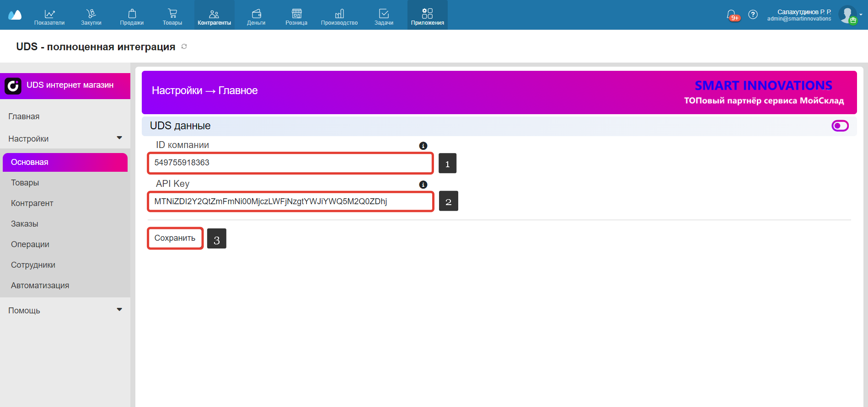Click the admin@smartinnovations email text
Image resolution: width=868 pixels, height=407 pixels.
(799, 19)
